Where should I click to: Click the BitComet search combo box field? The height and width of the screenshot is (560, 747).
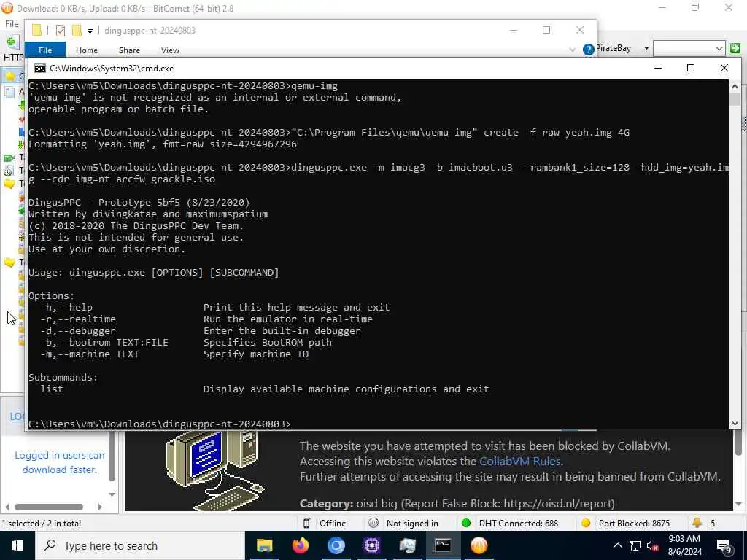689,48
